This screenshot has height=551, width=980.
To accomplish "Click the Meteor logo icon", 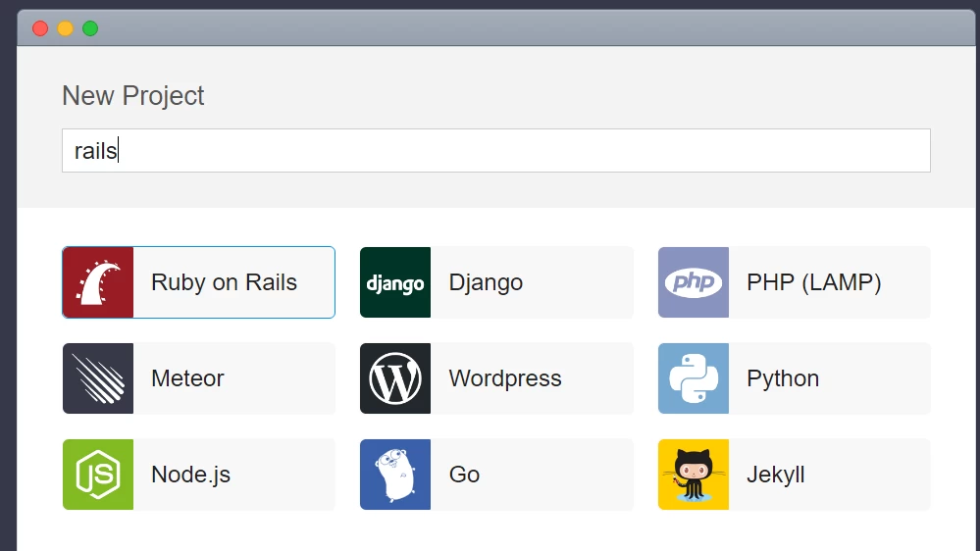I will (98, 378).
